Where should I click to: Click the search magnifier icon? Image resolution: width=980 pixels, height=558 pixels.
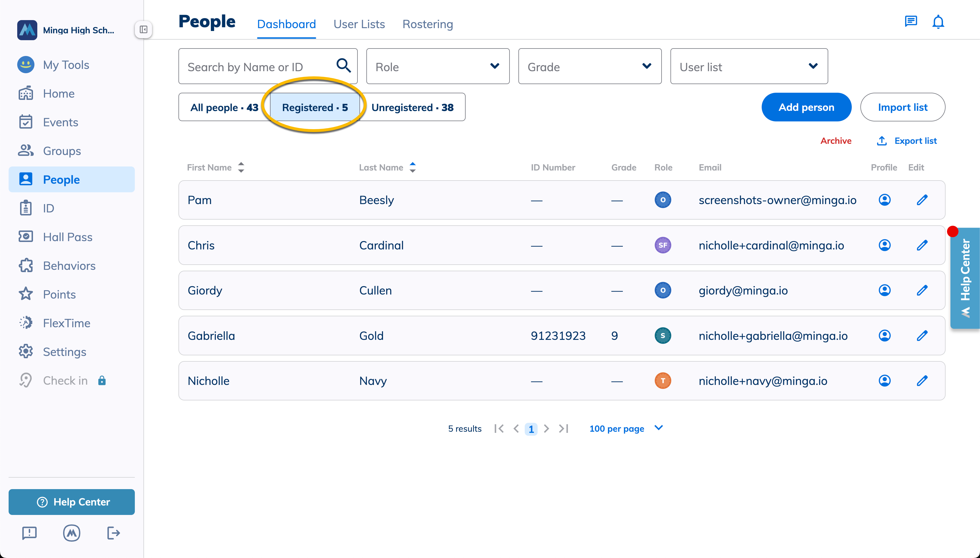343,65
